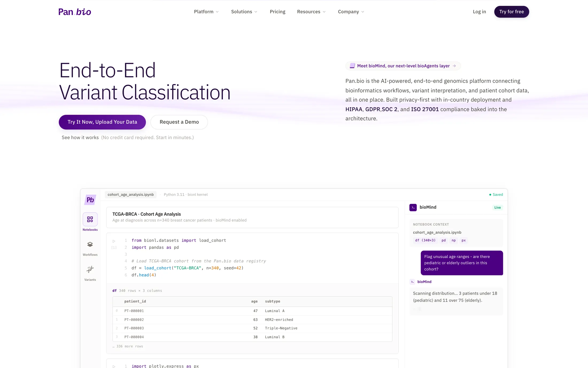Click the pd context chip

[x=444, y=240]
